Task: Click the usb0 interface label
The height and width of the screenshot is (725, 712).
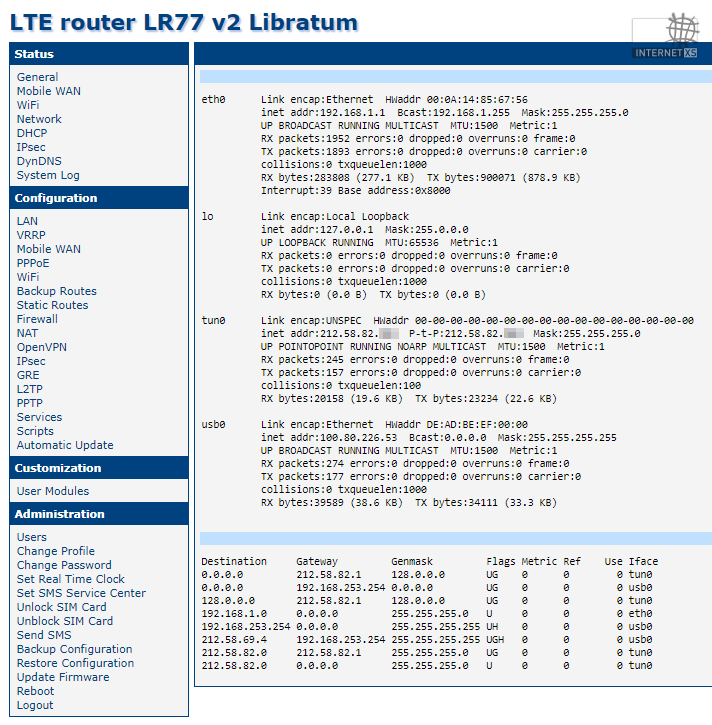Action: point(213,424)
